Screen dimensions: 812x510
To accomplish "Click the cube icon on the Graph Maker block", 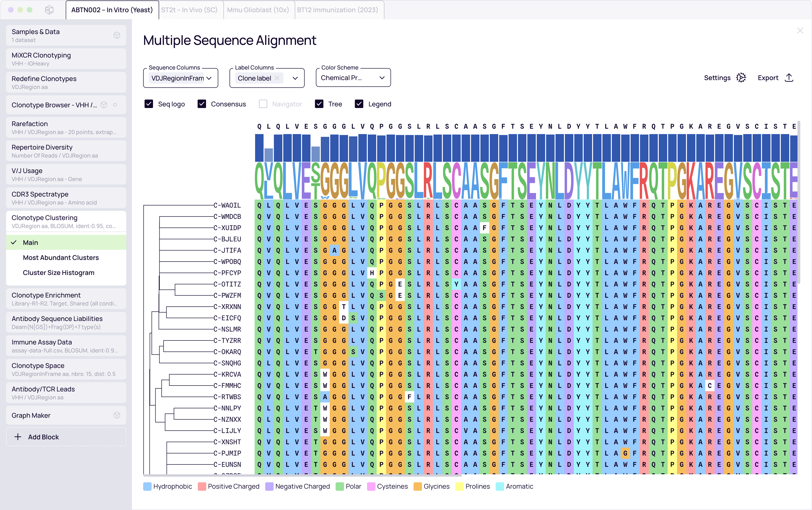I will [117, 415].
